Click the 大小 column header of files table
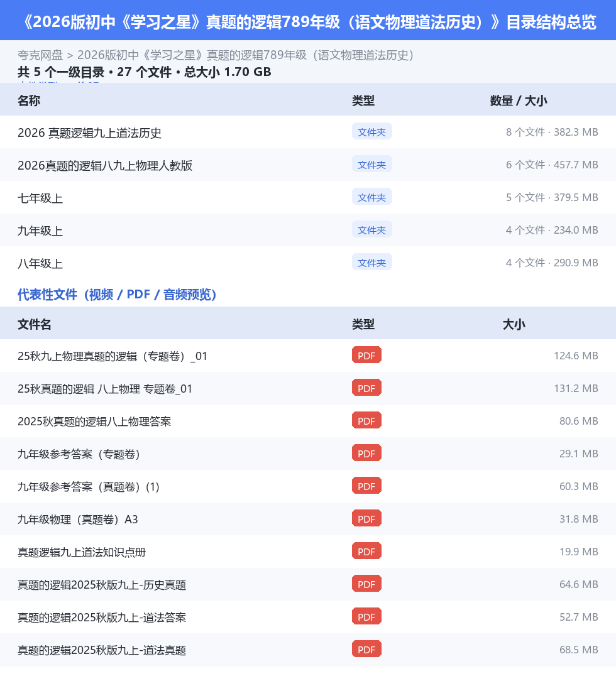Image resolution: width=616 pixels, height=686 pixels. [x=514, y=324]
